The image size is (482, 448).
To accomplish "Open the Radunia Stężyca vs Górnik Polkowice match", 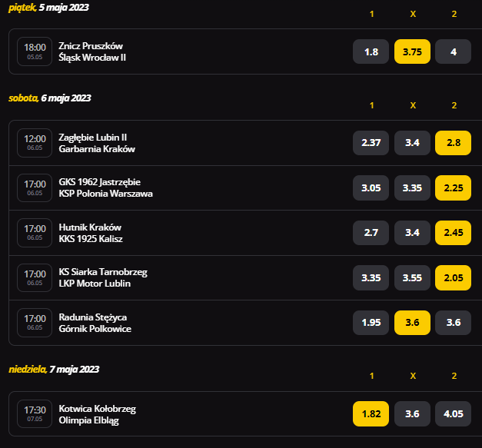I will tap(95, 323).
